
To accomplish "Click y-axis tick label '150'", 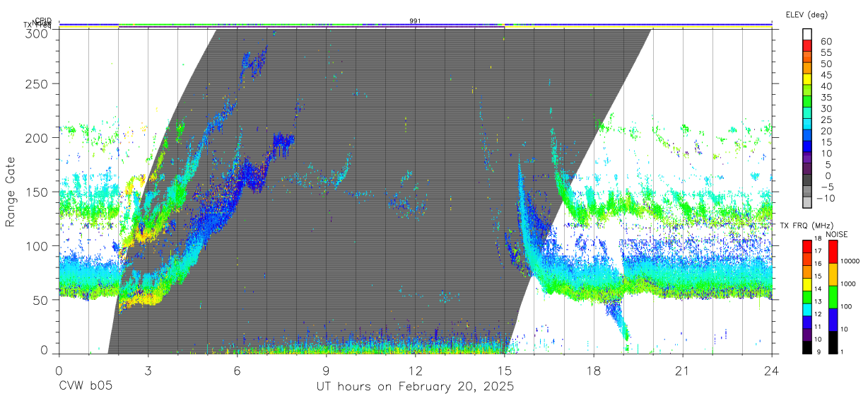I will point(37,191).
